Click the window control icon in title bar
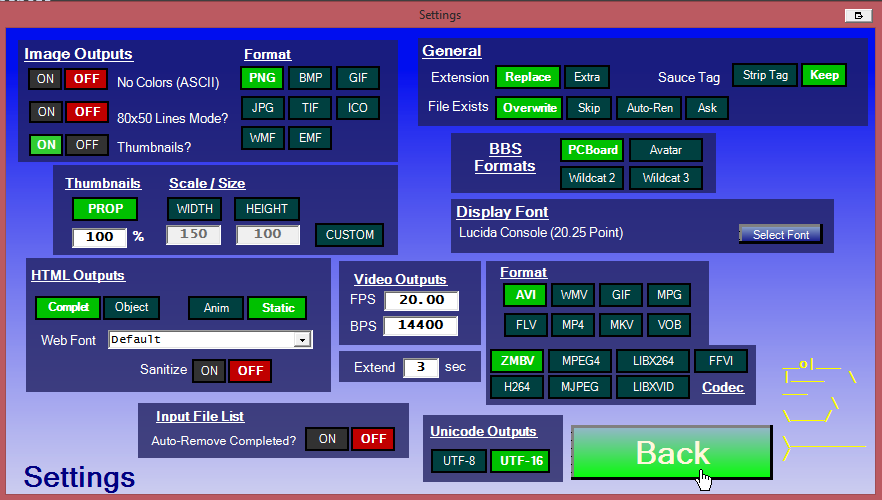The height and width of the screenshot is (500, 882). [x=858, y=15]
